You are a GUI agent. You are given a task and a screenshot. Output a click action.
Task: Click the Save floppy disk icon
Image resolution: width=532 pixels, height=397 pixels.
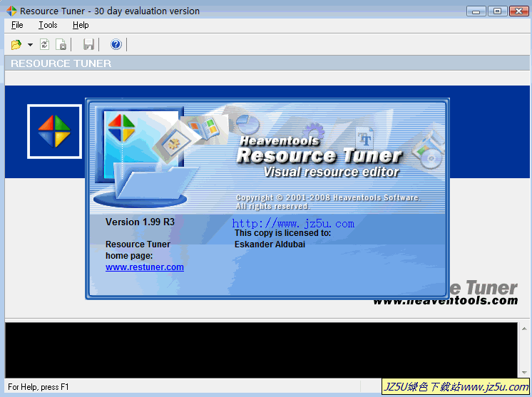point(88,44)
